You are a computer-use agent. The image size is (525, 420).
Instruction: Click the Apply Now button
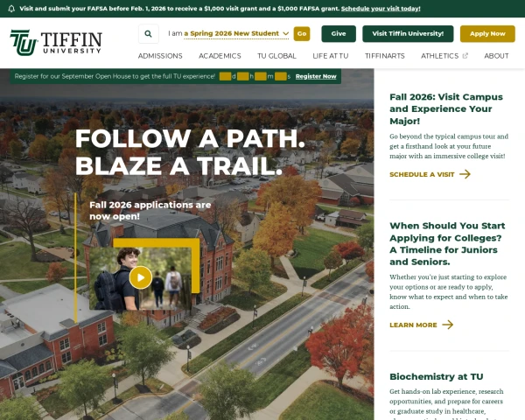pyautogui.click(x=487, y=33)
